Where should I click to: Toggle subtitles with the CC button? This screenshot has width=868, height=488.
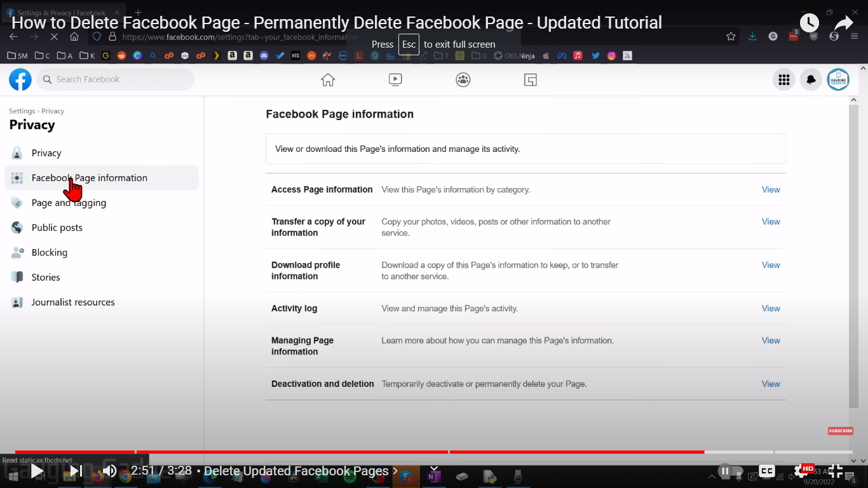(x=767, y=471)
